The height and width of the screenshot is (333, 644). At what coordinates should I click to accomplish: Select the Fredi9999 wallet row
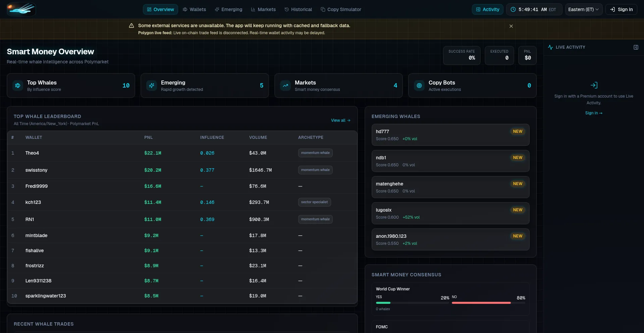click(182, 186)
